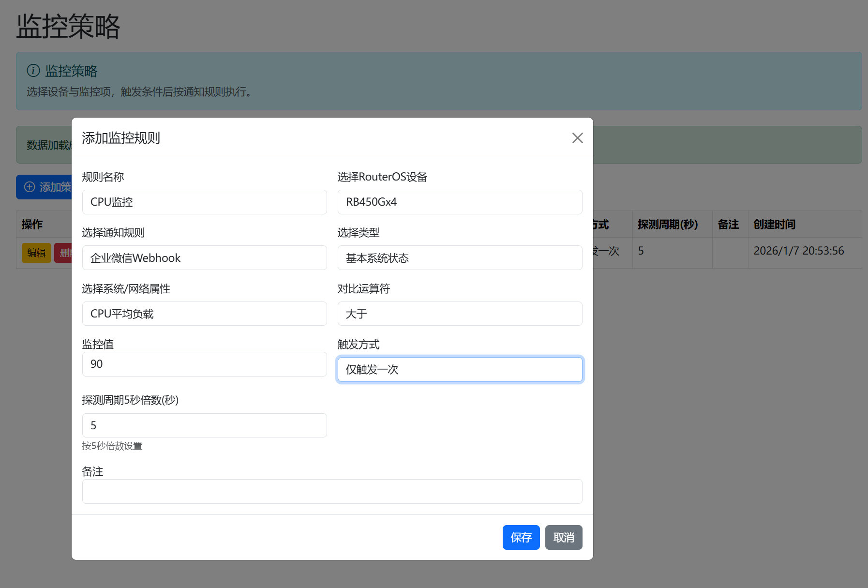Click the 取消 button
This screenshot has width=868, height=588.
[563, 537]
